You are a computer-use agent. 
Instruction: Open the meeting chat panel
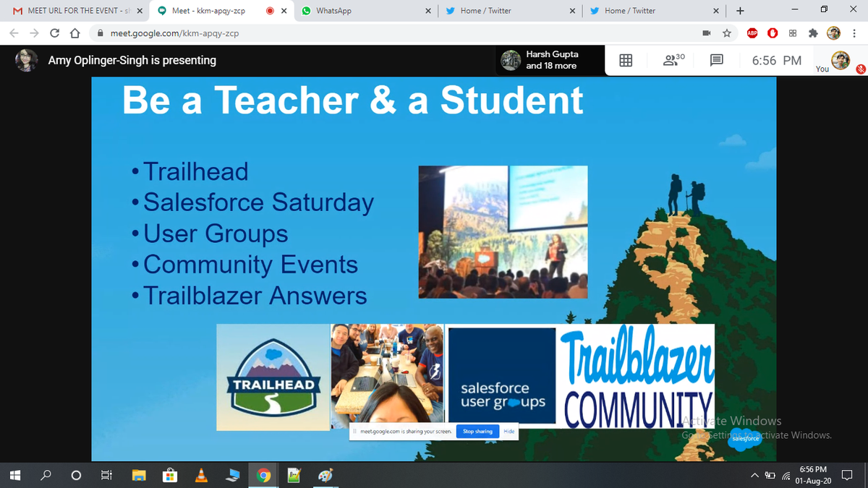coord(718,61)
